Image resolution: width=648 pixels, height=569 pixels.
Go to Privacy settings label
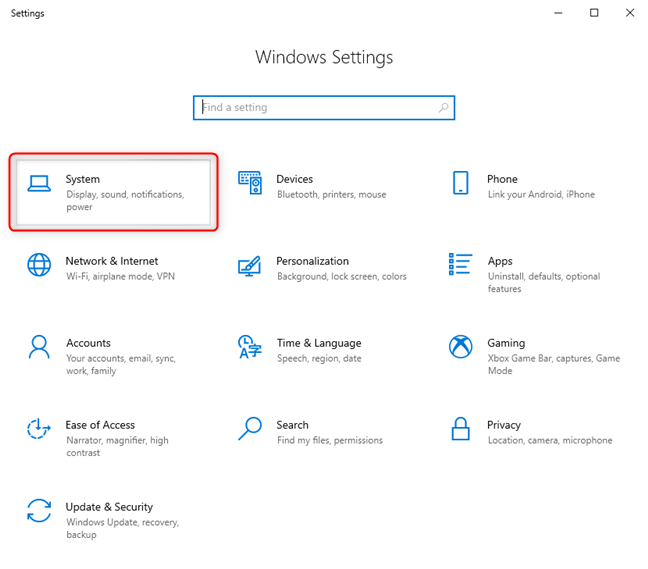coord(504,425)
